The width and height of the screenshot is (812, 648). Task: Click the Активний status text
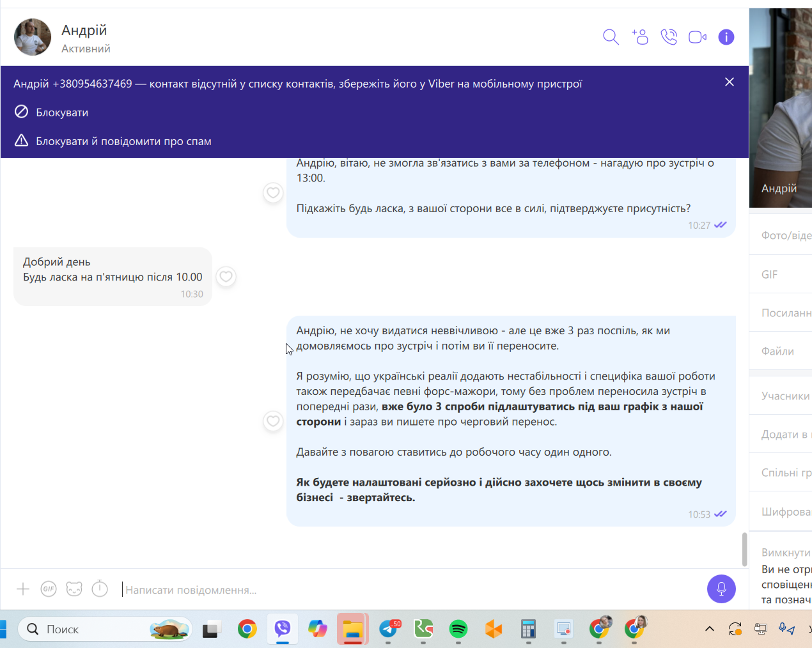pyautogui.click(x=86, y=49)
